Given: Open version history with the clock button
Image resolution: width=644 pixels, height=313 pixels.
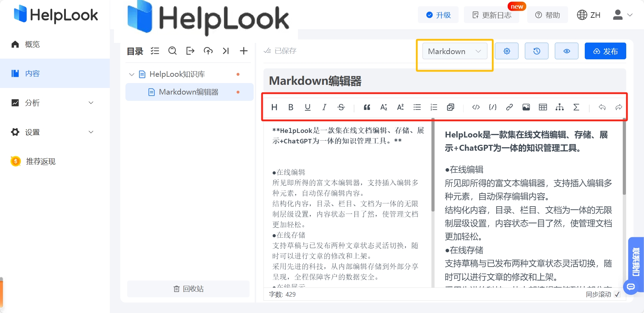Looking at the screenshot, I should coord(537,51).
